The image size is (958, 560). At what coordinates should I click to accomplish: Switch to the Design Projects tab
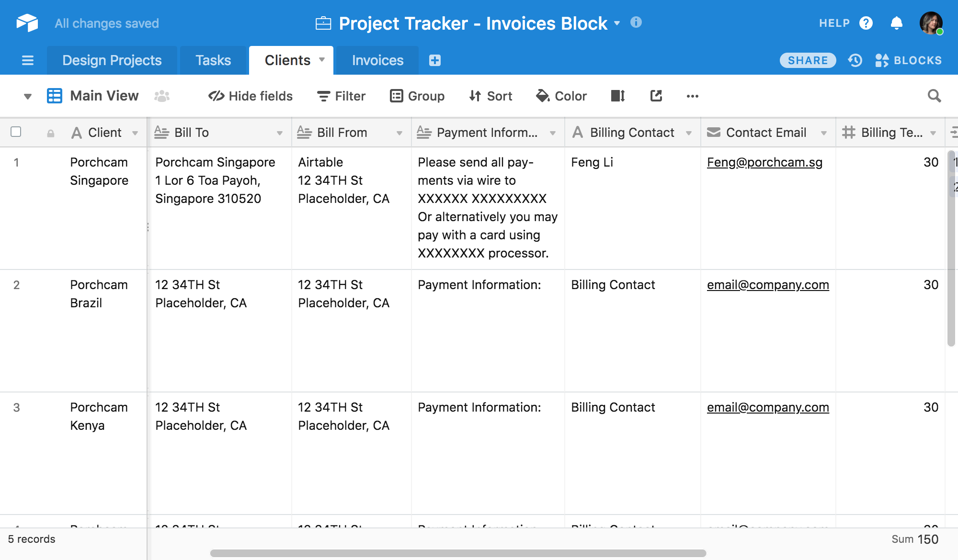point(112,60)
